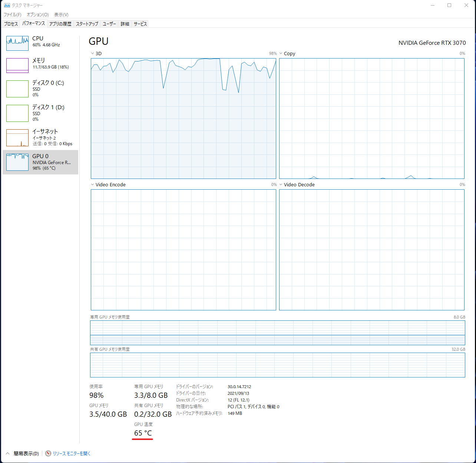This screenshot has height=463, width=476.
Task: Click the ディスク 1 thumbnail graph
Action: (x=17, y=113)
